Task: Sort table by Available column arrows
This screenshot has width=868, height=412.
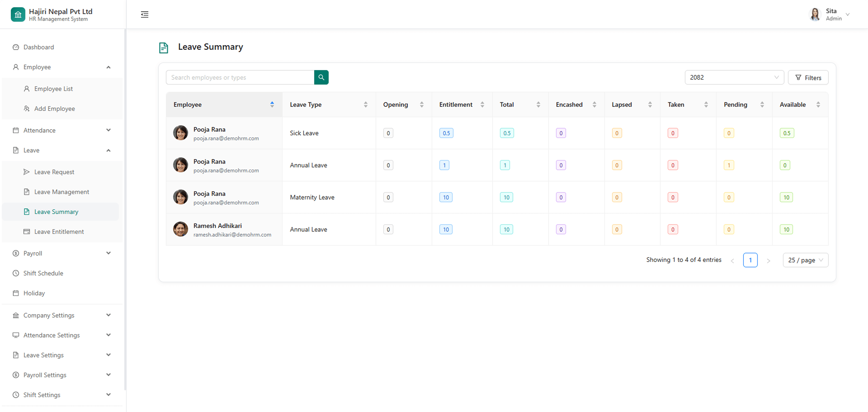Action: [818, 104]
